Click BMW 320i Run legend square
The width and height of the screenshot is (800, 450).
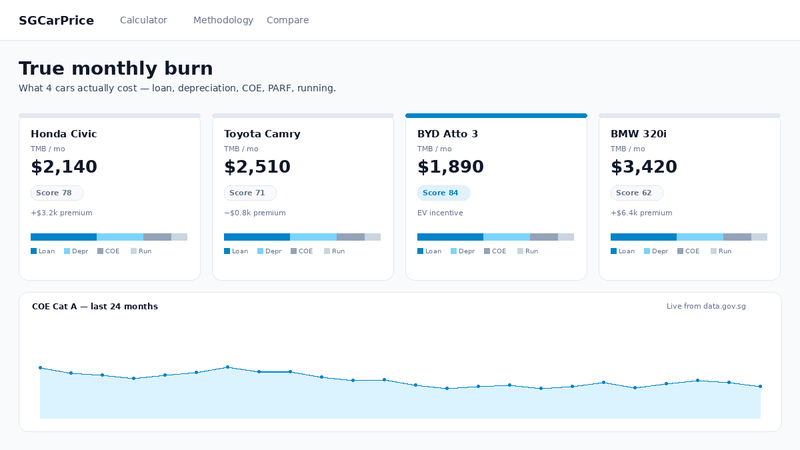(714, 251)
